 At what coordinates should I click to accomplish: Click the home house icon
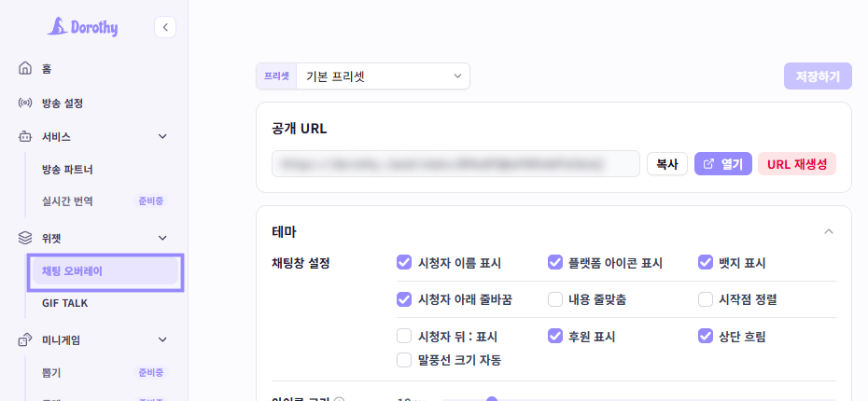click(x=25, y=69)
